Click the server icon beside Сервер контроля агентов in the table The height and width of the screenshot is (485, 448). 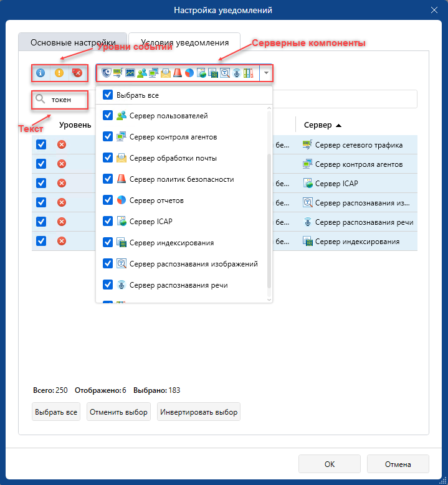pos(307,164)
